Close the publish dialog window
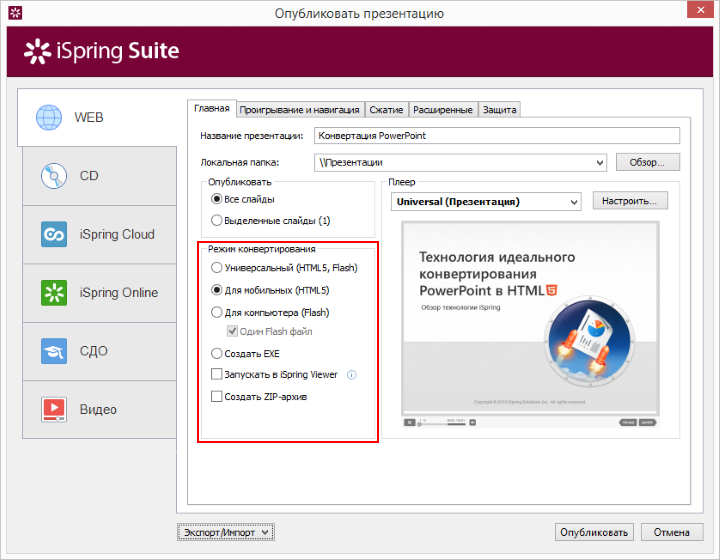Image resolution: width=720 pixels, height=560 pixels. pyautogui.click(x=700, y=10)
